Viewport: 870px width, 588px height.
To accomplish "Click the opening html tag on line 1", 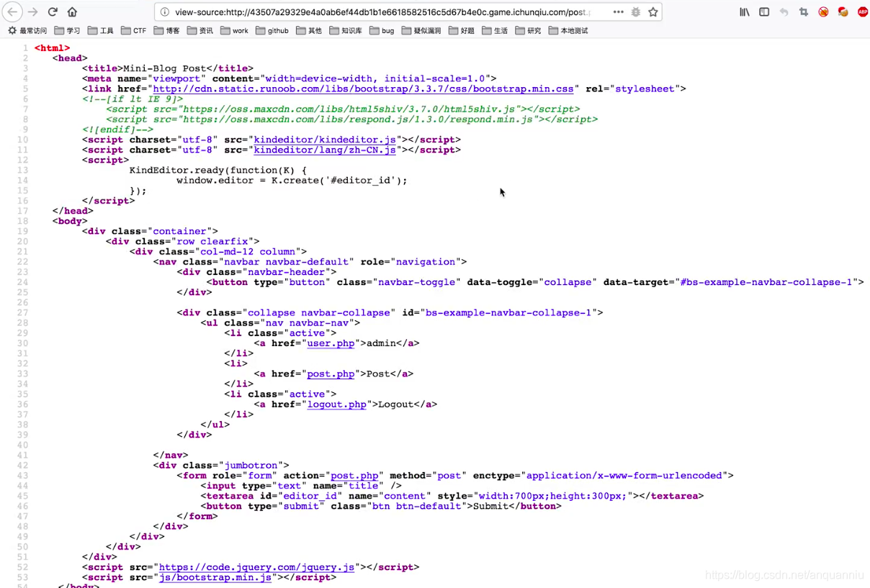I will 52,48.
